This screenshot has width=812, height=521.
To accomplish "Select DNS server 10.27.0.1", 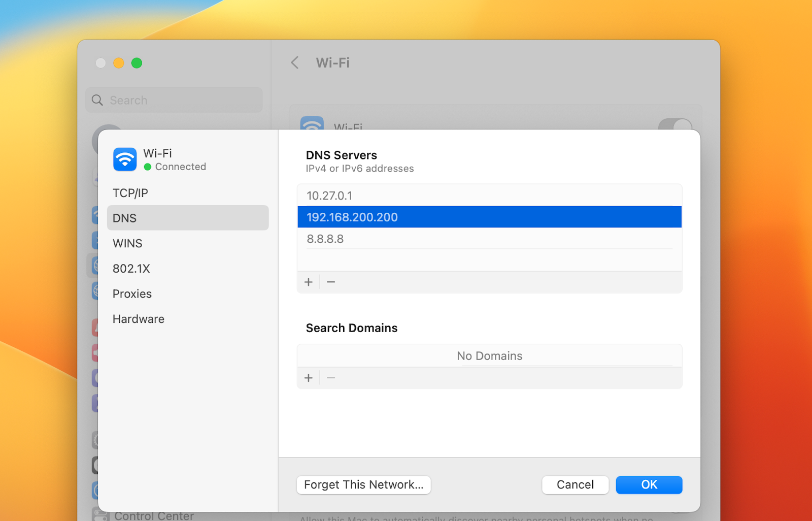I will (x=329, y=196).
